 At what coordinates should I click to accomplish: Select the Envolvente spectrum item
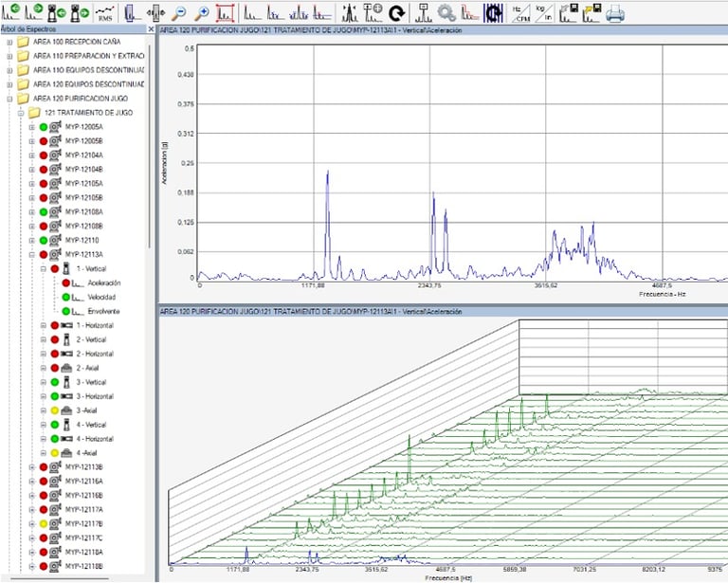(x=102, y=311)
